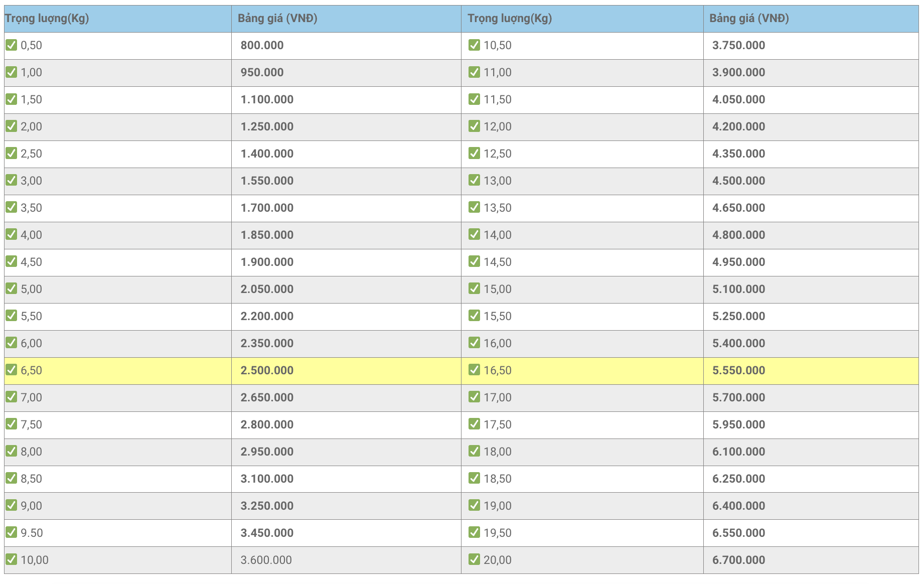924x584 pixels.
Task: Click the price 6.700.000
Action: pyautogui.click(x=739, y=560)
